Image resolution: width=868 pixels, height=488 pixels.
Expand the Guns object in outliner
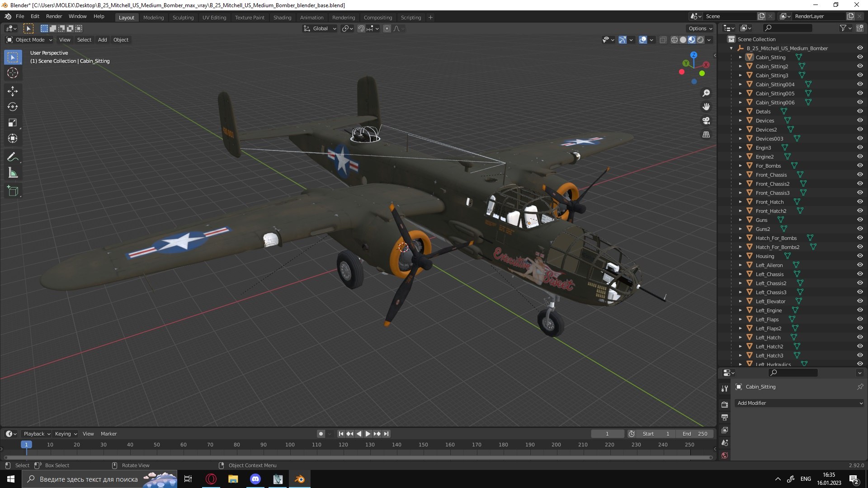point(740,220)
